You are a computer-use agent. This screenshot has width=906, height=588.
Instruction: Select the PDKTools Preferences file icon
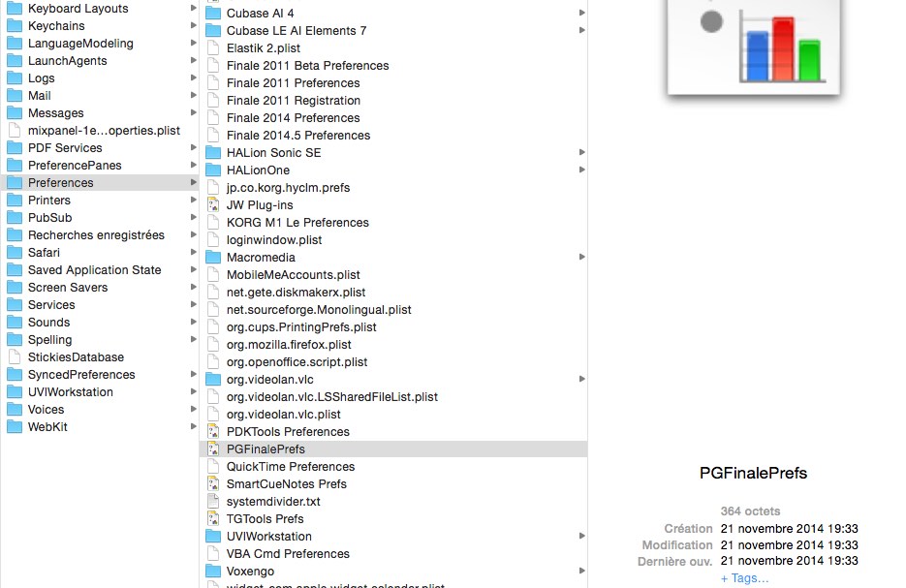coord(213,432)
